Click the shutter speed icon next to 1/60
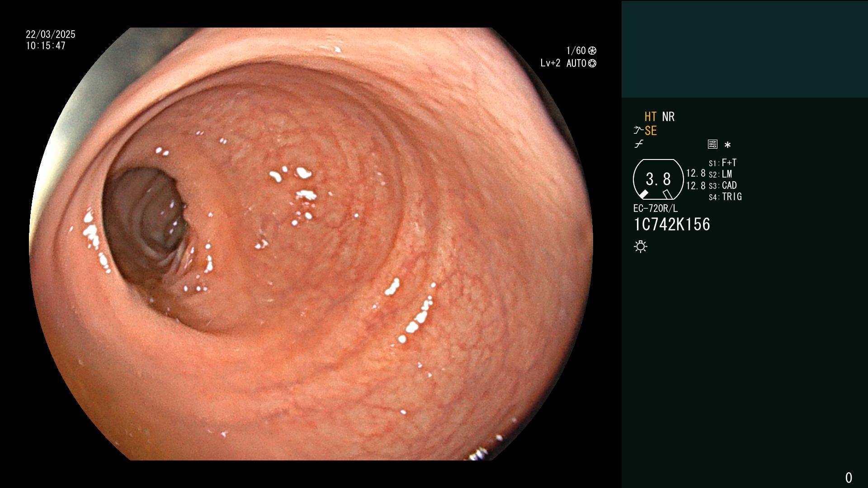868x488 pixels. (x=592, y=51)
